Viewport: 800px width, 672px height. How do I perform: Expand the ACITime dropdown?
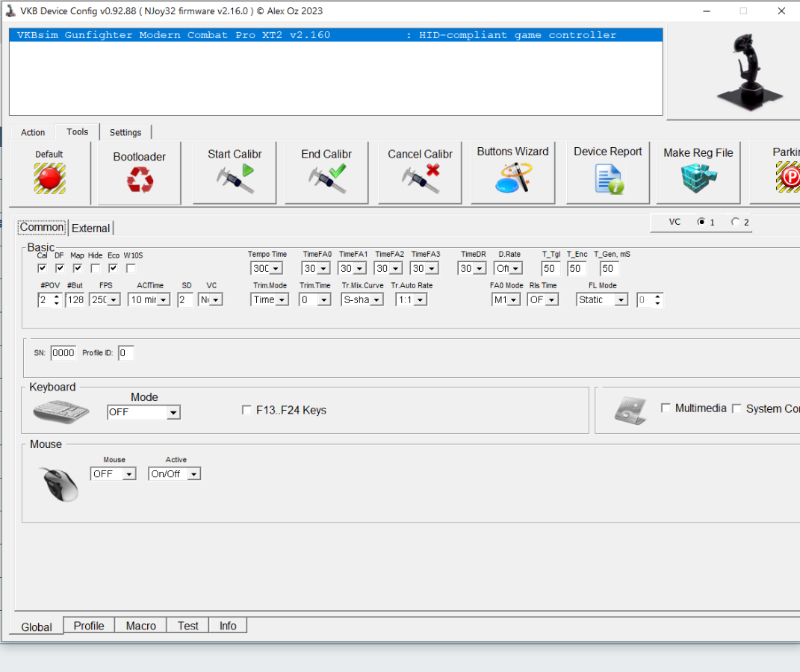(x=164, y=300)
